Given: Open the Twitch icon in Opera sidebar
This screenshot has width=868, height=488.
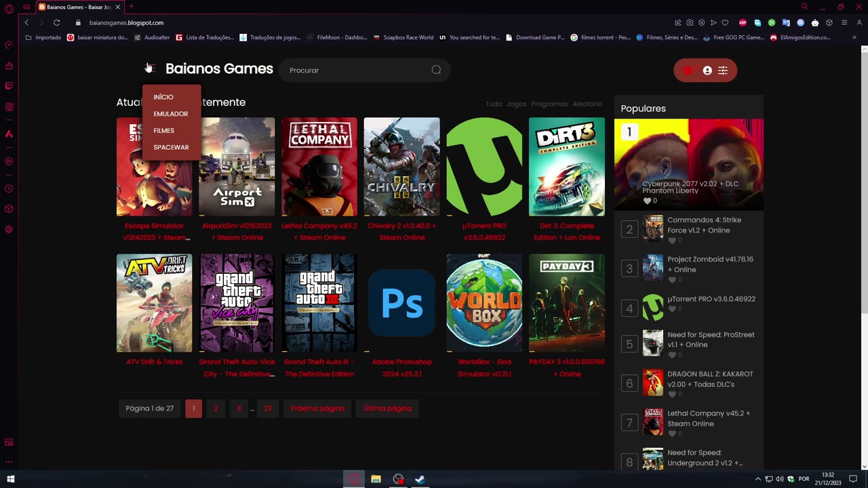Looking at the screenshot, I should [9, 86].
